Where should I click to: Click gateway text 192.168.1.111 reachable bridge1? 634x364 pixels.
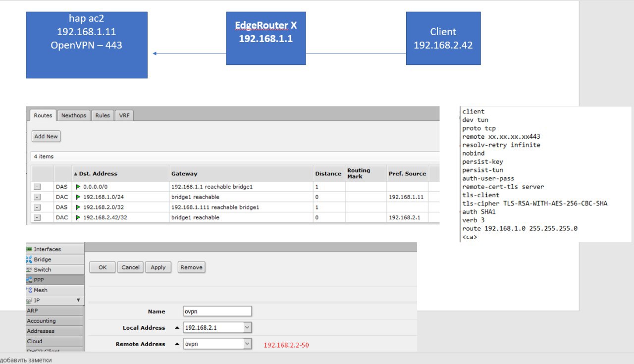point(215,207)
